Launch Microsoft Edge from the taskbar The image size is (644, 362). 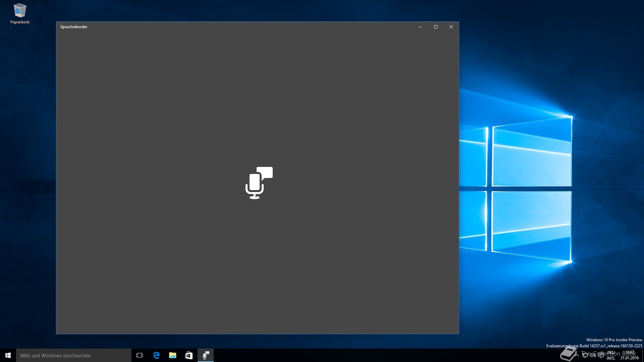click(x=156, y=355)
